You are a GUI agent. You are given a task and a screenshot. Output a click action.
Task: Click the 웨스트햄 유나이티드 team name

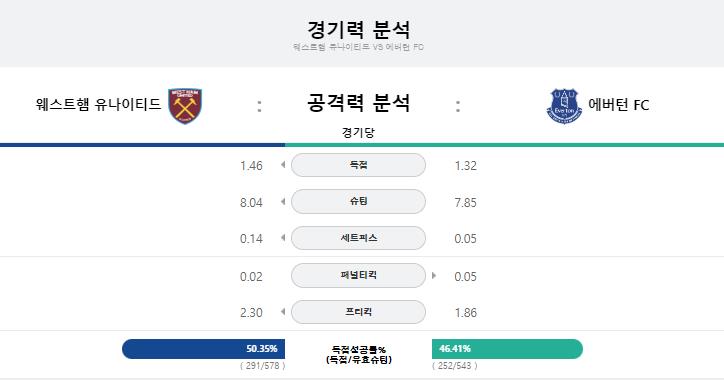(x=98, y=104)
